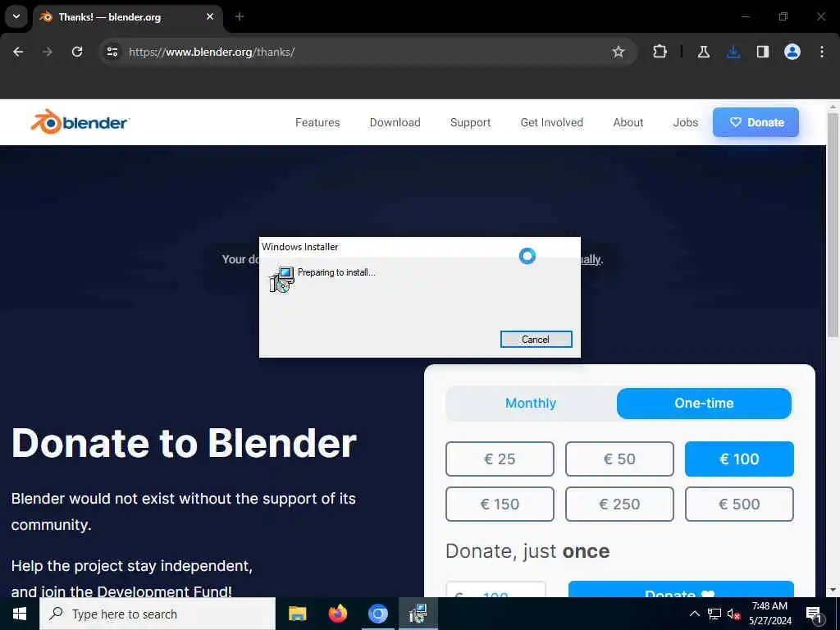Open Firefox from the taskbar

[337, 614]
